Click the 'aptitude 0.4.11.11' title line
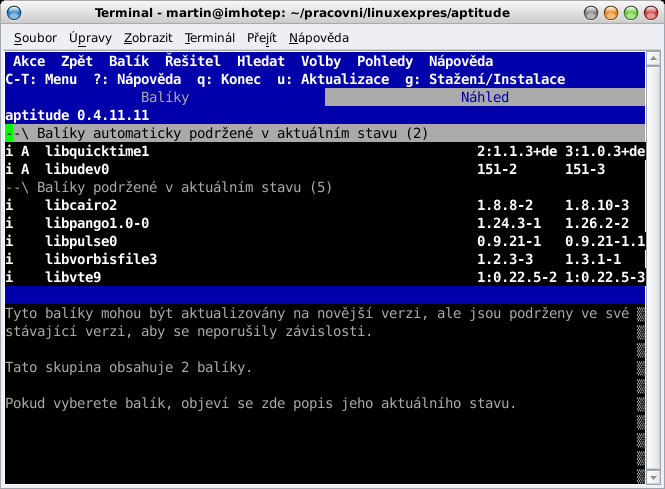Viewport: 665px width, 489px height. coord(77,115)
